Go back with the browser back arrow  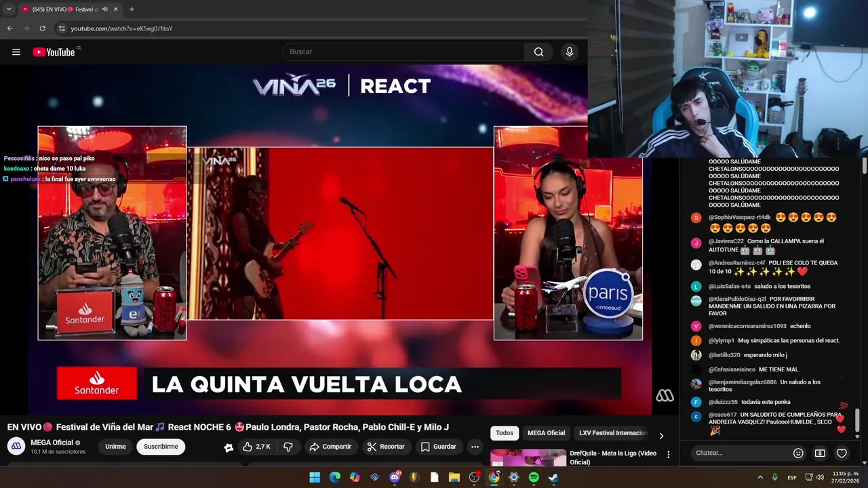click(9, 28)
